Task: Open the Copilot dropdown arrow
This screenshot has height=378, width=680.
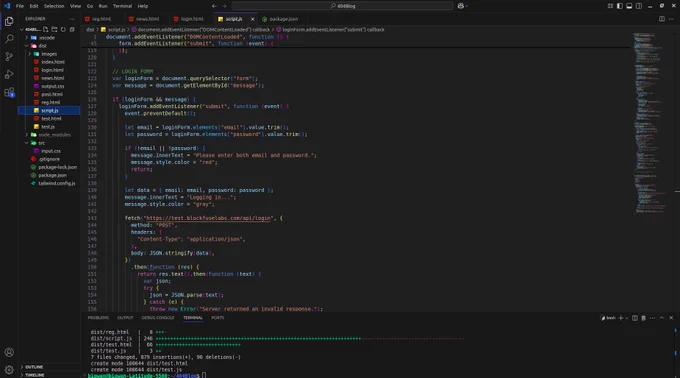Action: click(x=467, y=6)
